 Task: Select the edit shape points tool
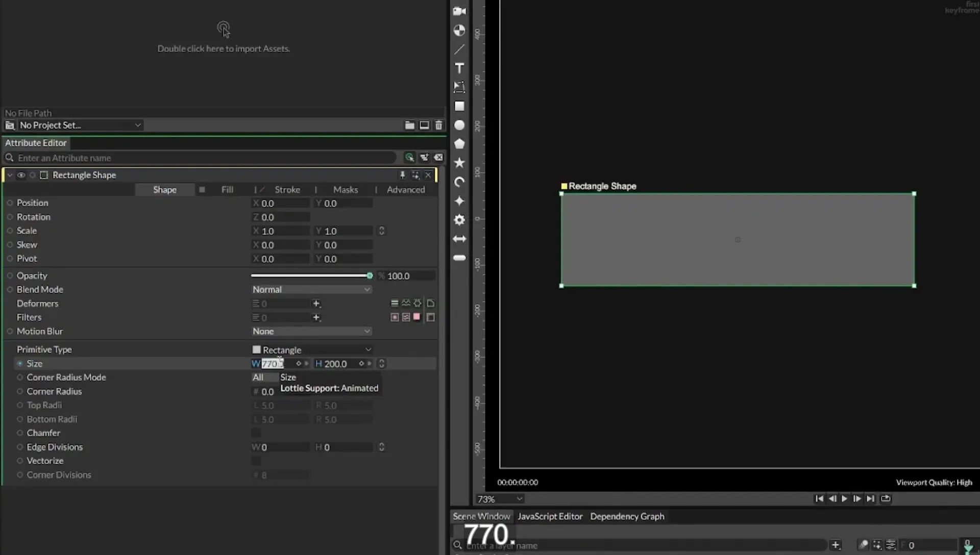point(459,87)
